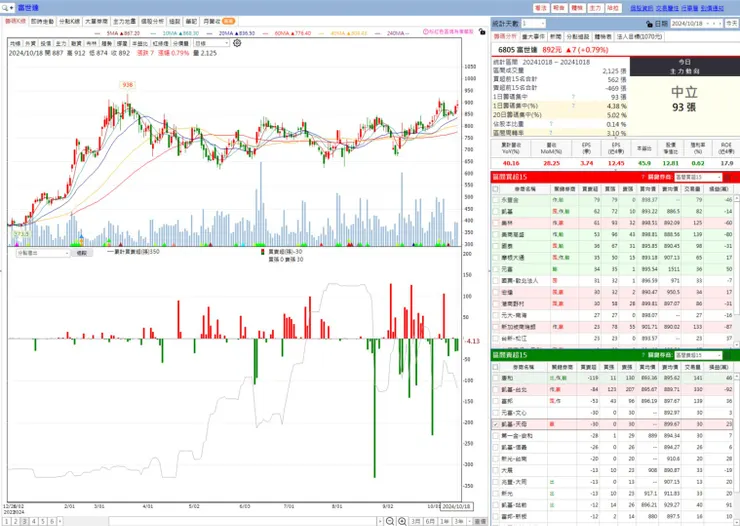
Task: Tick checkbox for 永豐金 row
Action: (496, 200)
